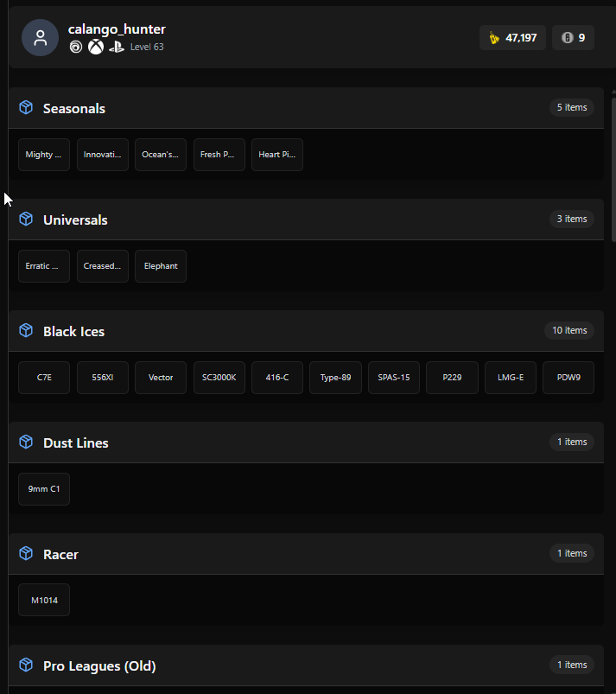Screen dimensions: 616x694
Task: Select the Heart Pi... seasonal skin
Action: [277, 155]
